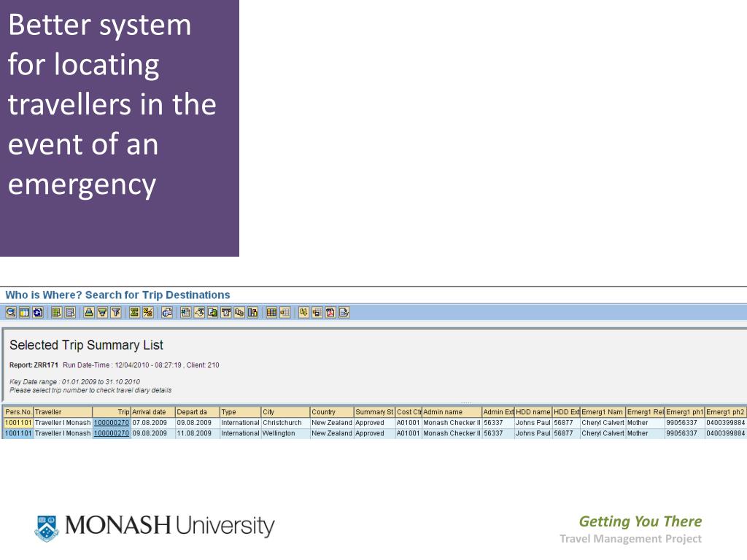Select arrival date 07.08.2009 cell
Screen dimensions: 747x560
click(152, 423)
